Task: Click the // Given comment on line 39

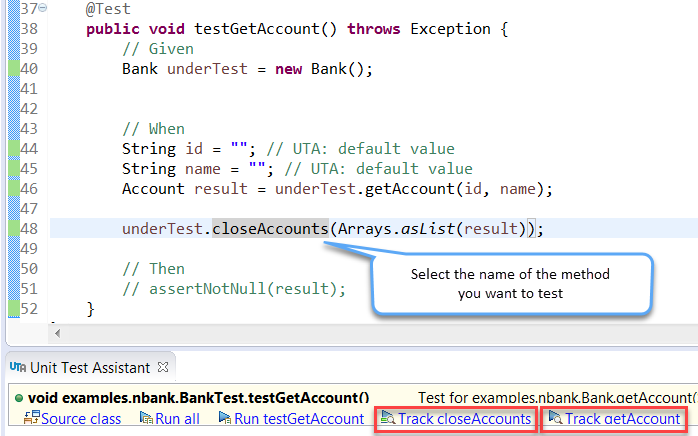Action: point(158,49)
